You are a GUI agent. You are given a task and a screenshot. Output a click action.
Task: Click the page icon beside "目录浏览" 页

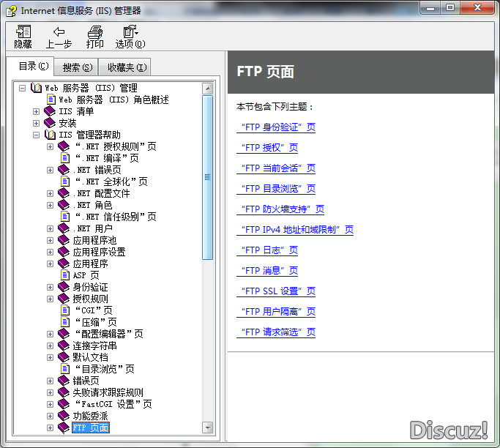tap(65, 369)
